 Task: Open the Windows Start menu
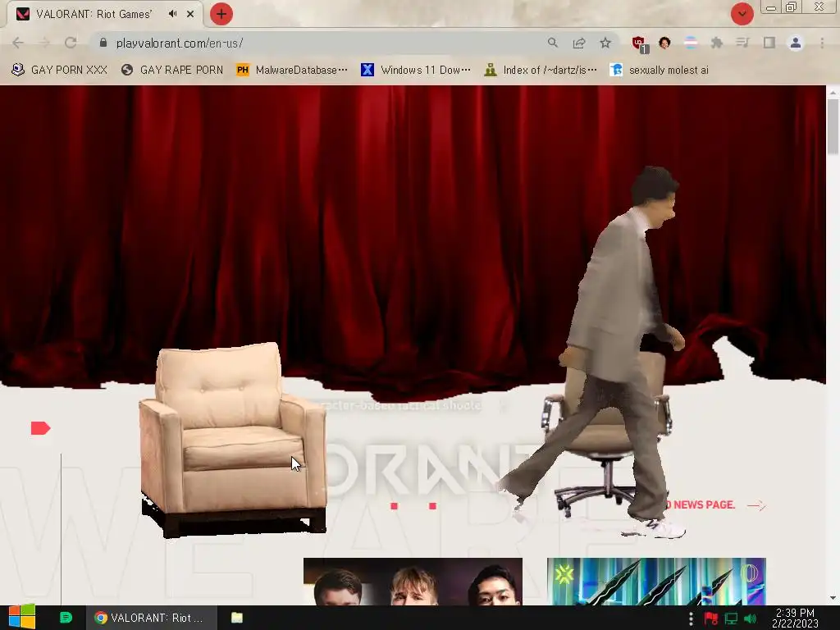click(x=21, y=618)
